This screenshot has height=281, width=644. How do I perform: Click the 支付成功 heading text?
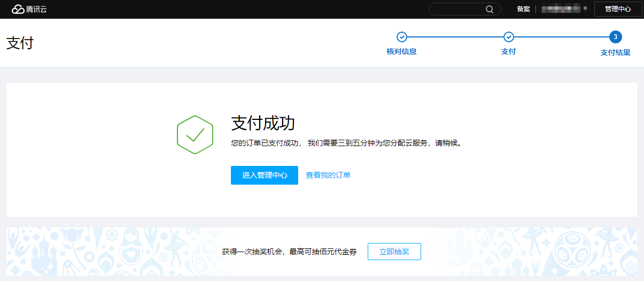263,123
